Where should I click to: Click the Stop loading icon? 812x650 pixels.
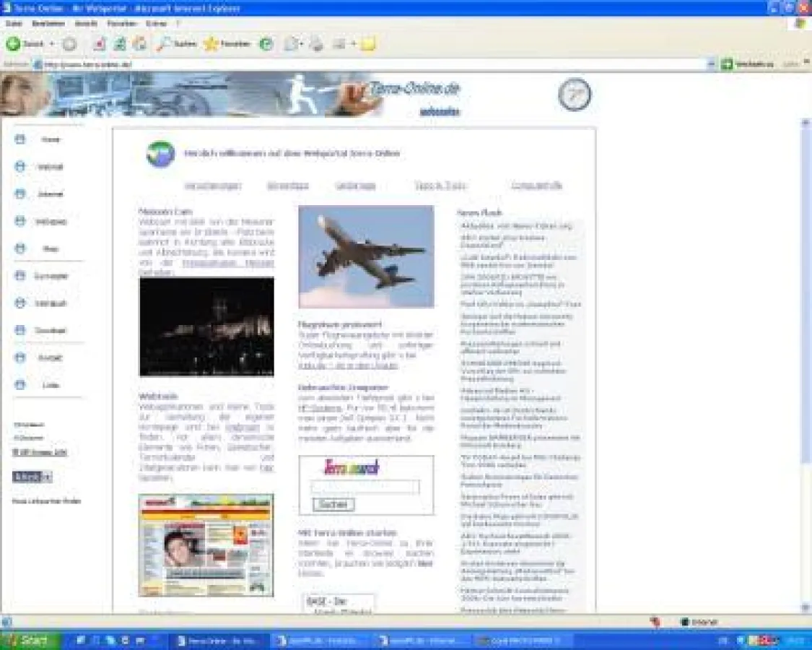pyautogui.click(x=98, y=43)
